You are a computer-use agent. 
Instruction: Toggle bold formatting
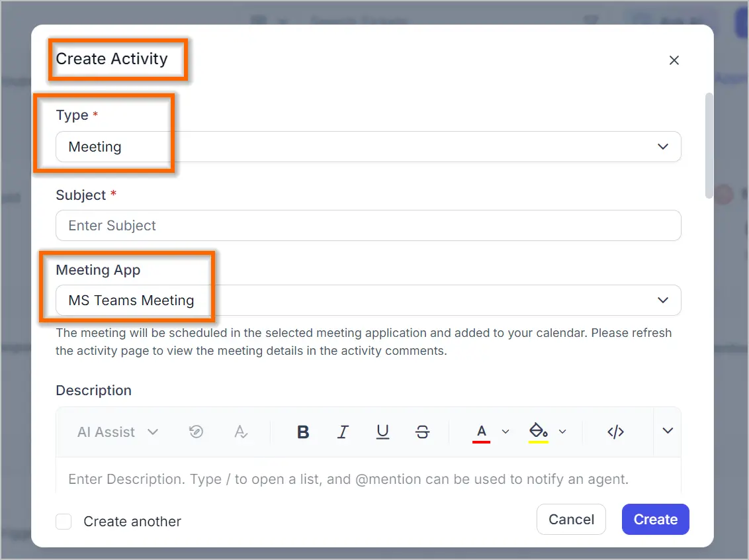coord(303,432)
